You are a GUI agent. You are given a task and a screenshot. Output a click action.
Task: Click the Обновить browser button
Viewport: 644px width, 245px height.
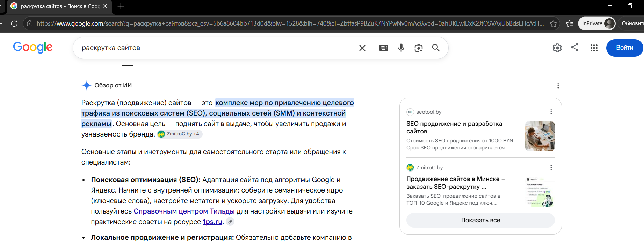[632, 23]
